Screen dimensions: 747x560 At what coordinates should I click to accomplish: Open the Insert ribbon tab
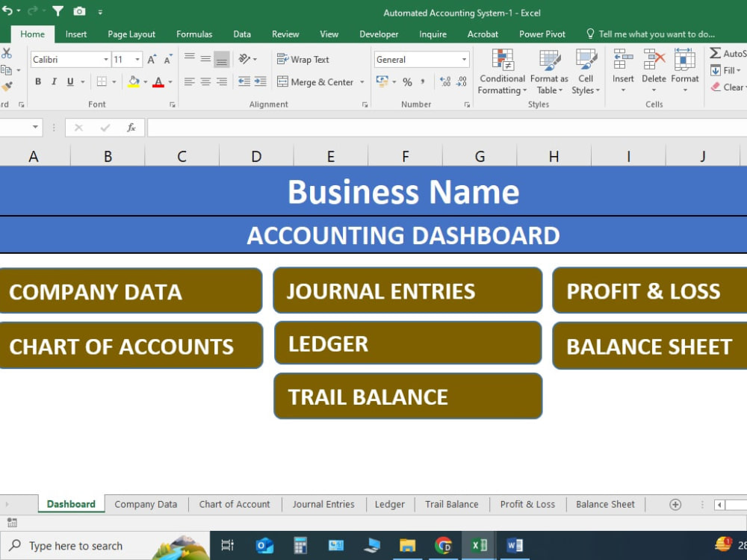point(76,34)
